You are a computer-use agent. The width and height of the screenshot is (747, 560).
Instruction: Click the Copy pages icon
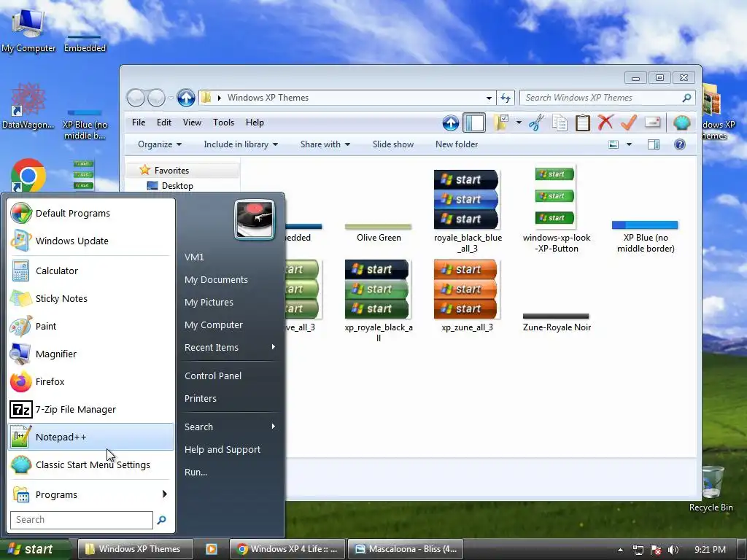(x=560, y=122)
